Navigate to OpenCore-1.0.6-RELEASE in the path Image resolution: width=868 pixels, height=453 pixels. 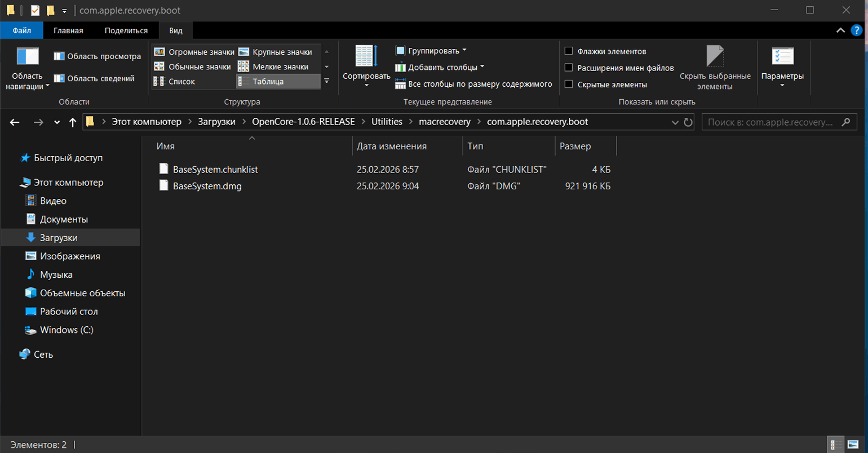[303, 122]
